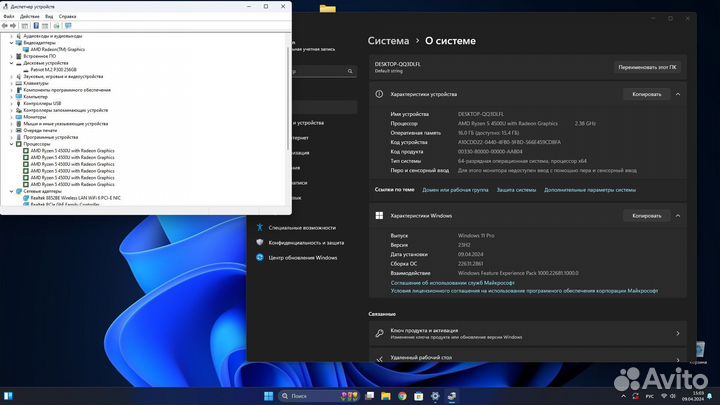Open the Вид menu
720x405 pixels.
click(49, 16)
